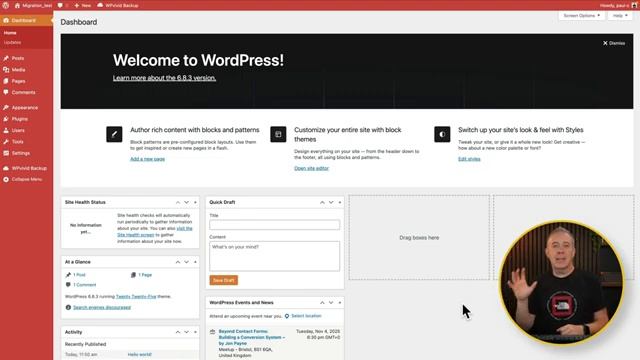Toggle the At a Glance panel
Image resolution: width=640 pixels, height=360 pixels.
point(195,262)
